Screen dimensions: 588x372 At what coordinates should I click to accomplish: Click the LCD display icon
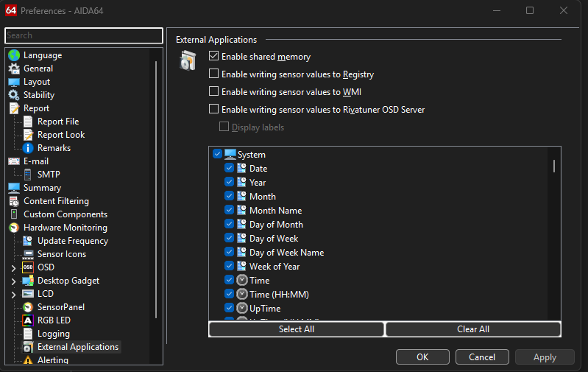coord(28,294)
